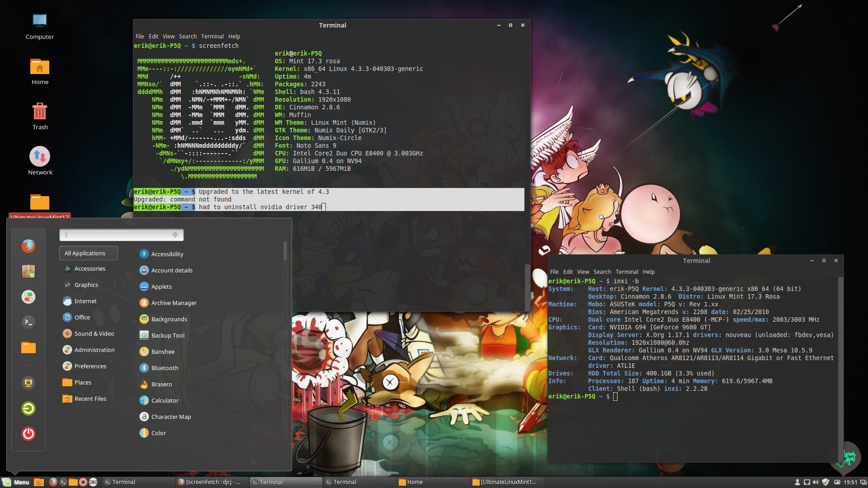Select Recent Files in the menu
This screenshot has height=488, width=868.
(x=89, y=399)
